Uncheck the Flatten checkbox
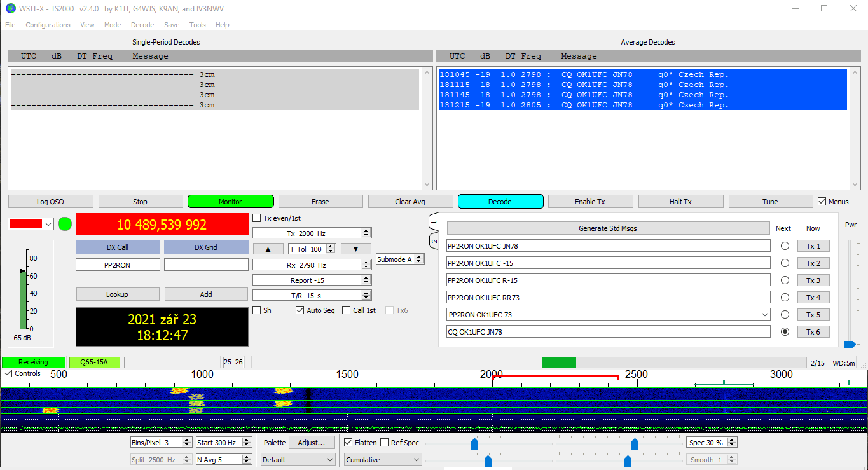The width and height of the screenshot is (868, 470). coord(348,443)
